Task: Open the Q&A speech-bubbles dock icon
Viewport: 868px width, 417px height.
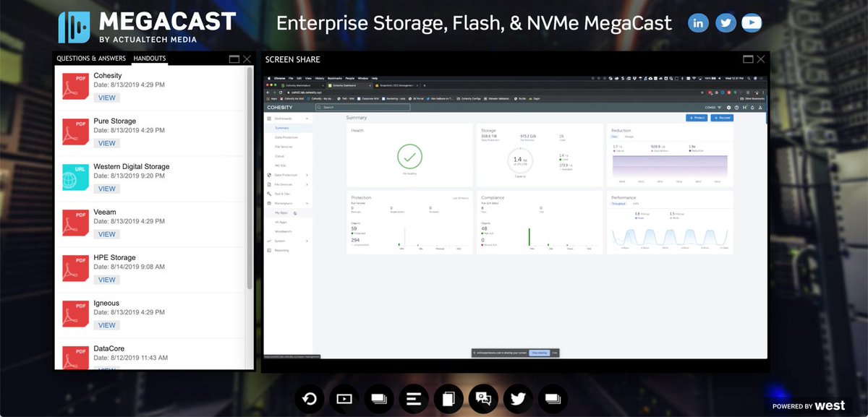Action: point(483,399)
